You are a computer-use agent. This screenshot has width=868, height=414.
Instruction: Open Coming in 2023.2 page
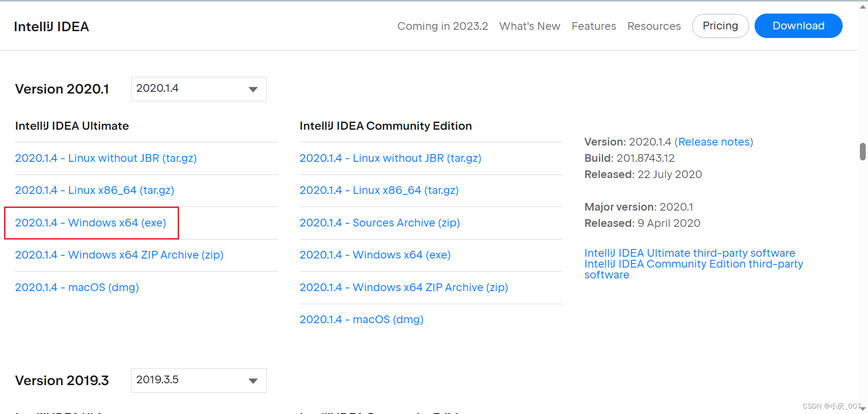tap(442, 26)
